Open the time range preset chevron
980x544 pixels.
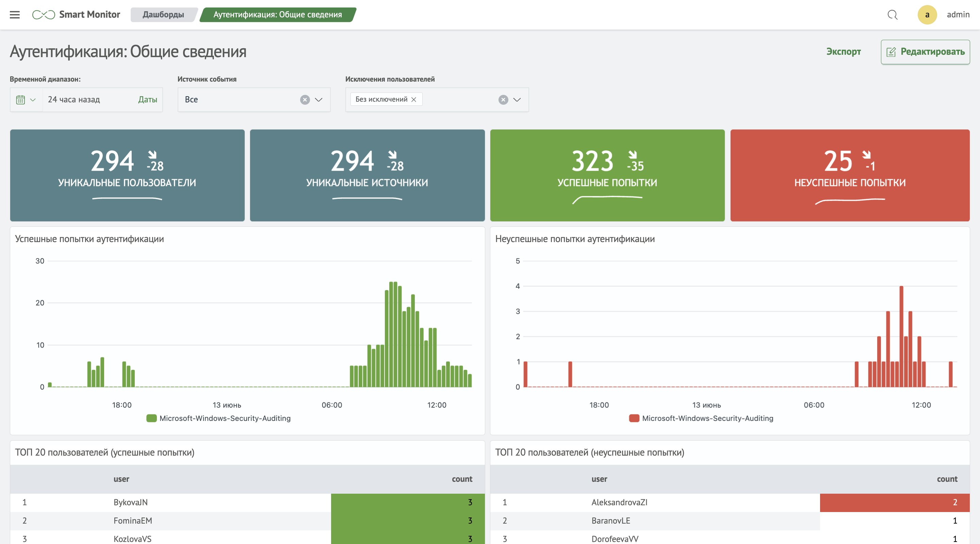[33, 100]
